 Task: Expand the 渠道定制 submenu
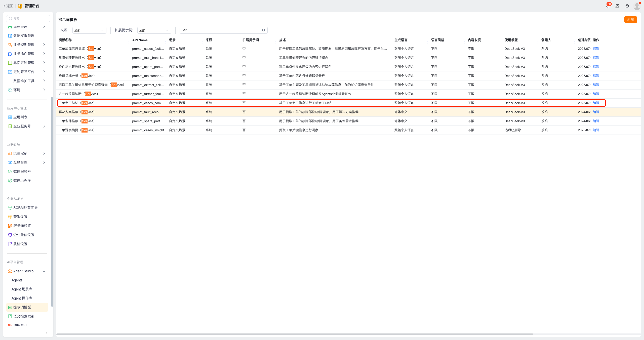click(x=44, y=153)
